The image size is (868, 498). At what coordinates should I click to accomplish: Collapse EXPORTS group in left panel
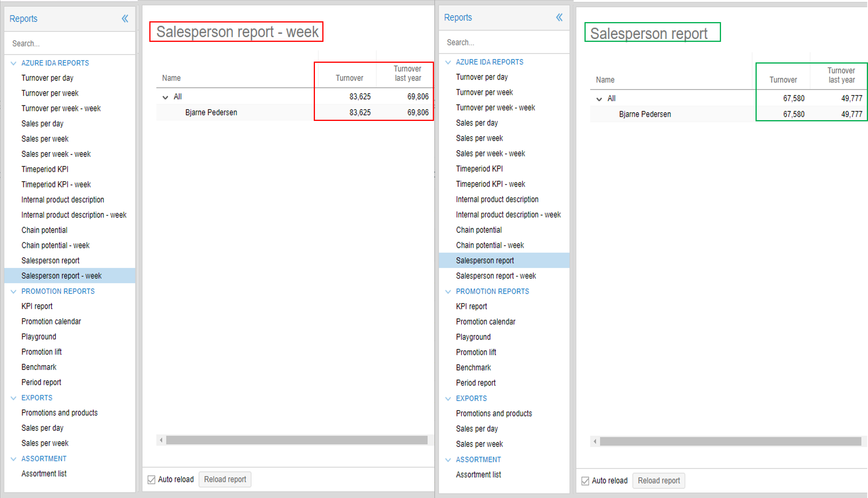14,398
